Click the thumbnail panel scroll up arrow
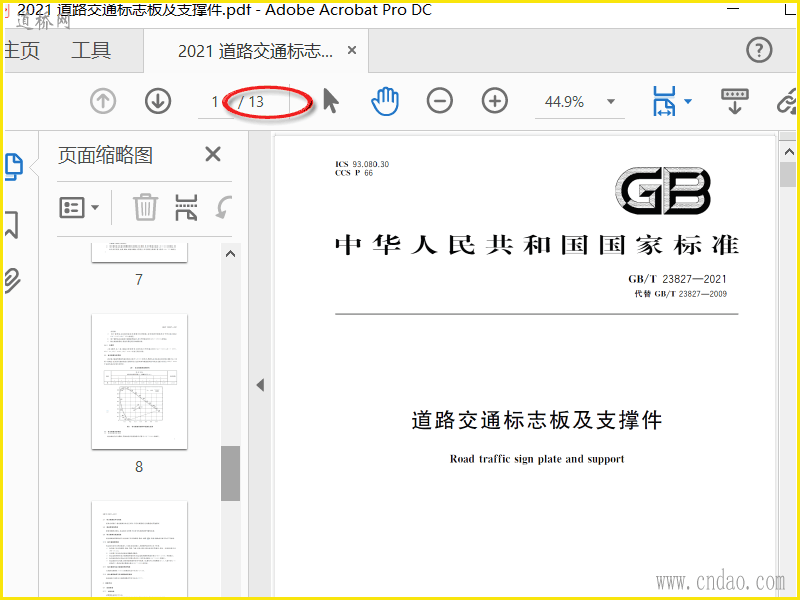The height and width of the screenshot is (600, 800). pos(231,254)
